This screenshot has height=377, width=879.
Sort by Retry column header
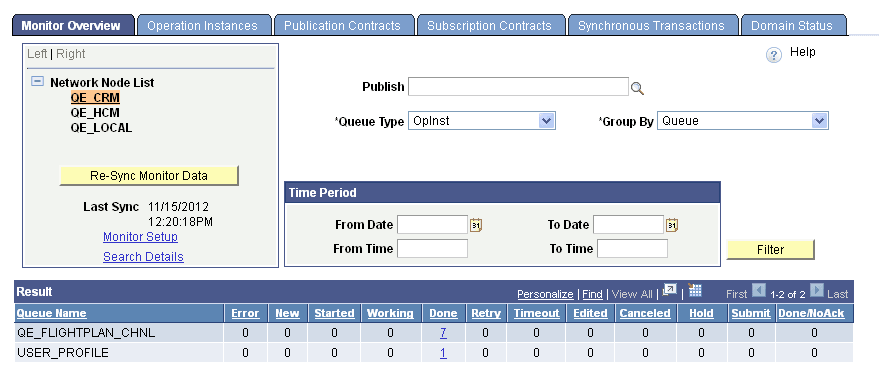coord(486,313)
